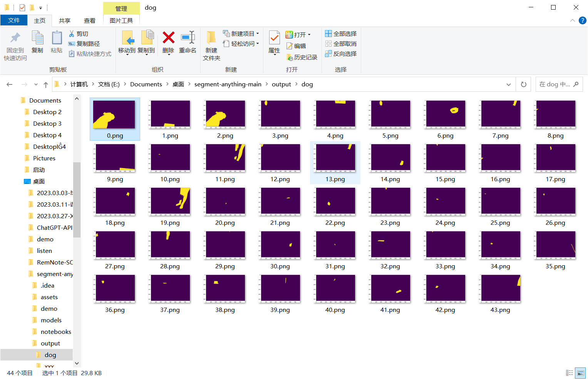Select the Desktop 3 folder in sidebar
Viewport: 588px width, 379px height.
(47, 124)
